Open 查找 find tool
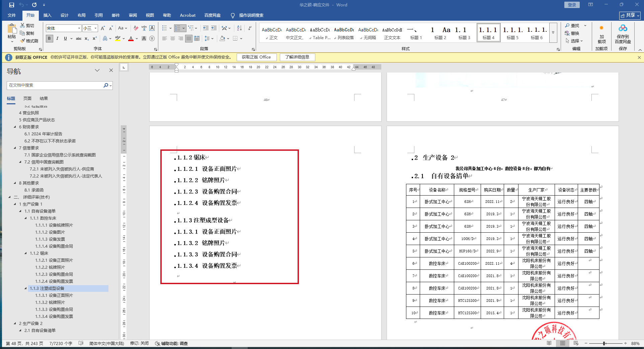The image size is (644, 349). pyautogui.click(x=572, y=25)
